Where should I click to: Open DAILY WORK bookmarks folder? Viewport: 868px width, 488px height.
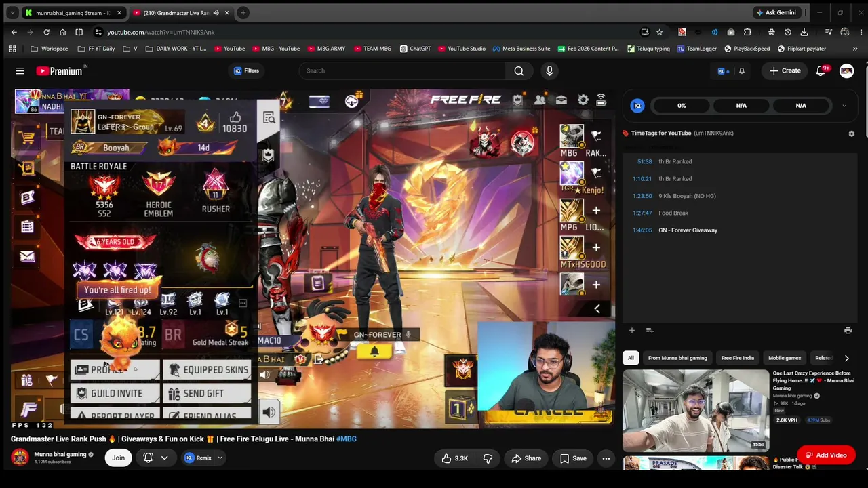point(175,49)
